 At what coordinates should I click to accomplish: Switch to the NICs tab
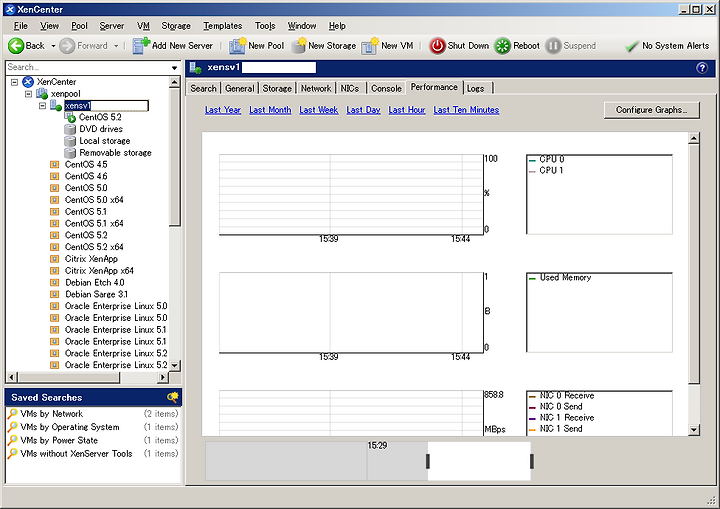coord(350,88)
